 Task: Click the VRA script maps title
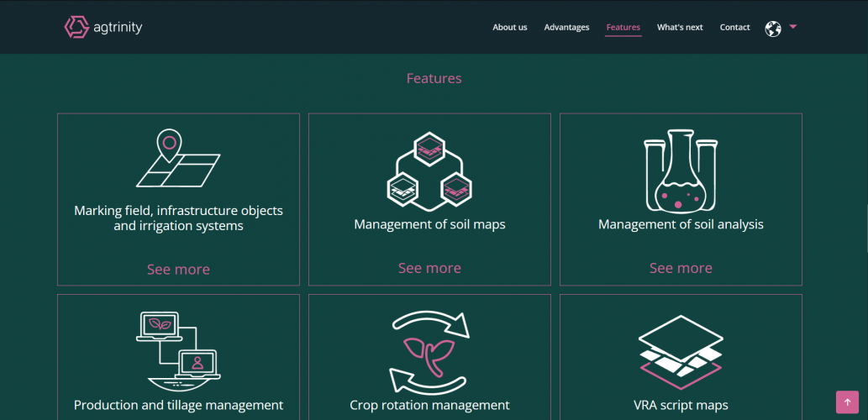(x=681, y=405)
